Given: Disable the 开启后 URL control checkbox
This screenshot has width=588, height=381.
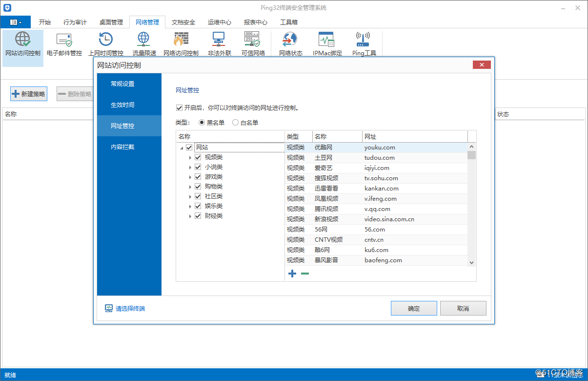Looking at the screenshot, I should coord(179,107).
